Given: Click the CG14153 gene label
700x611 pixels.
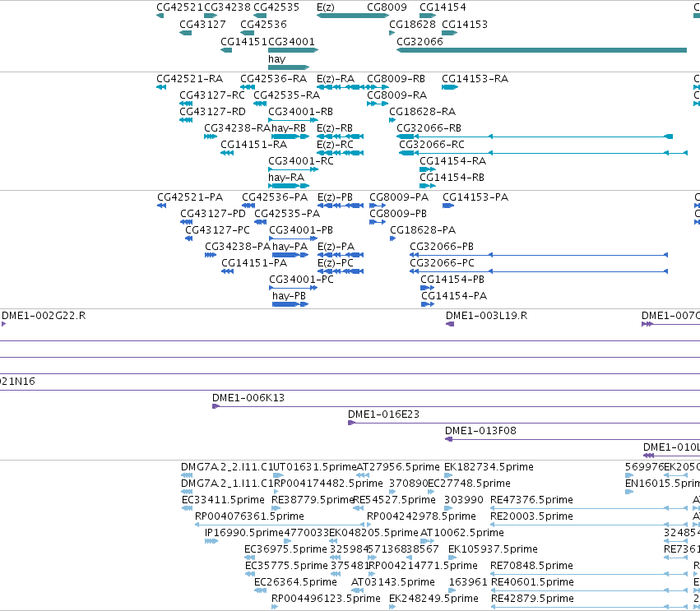Looking at the screenshot, I should [465, 24].
